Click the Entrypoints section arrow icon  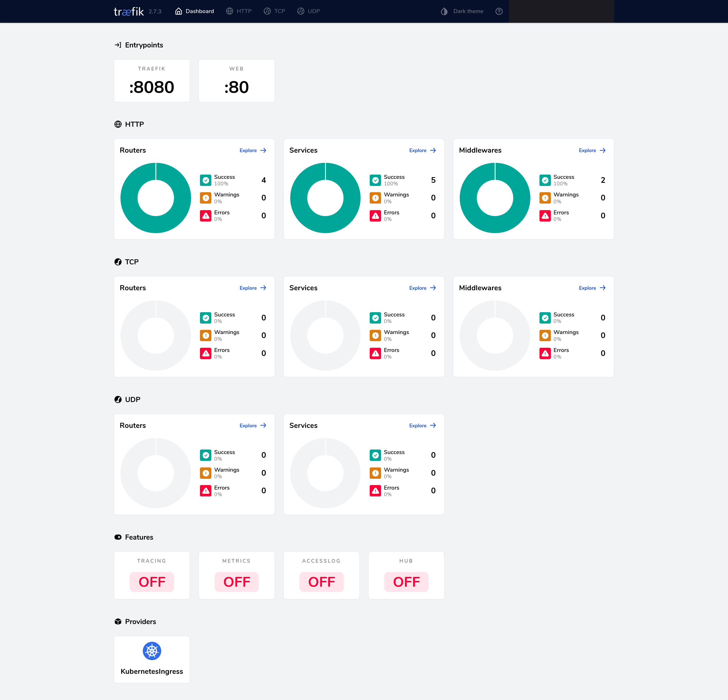pyautogui.click(x=118, y=45)
